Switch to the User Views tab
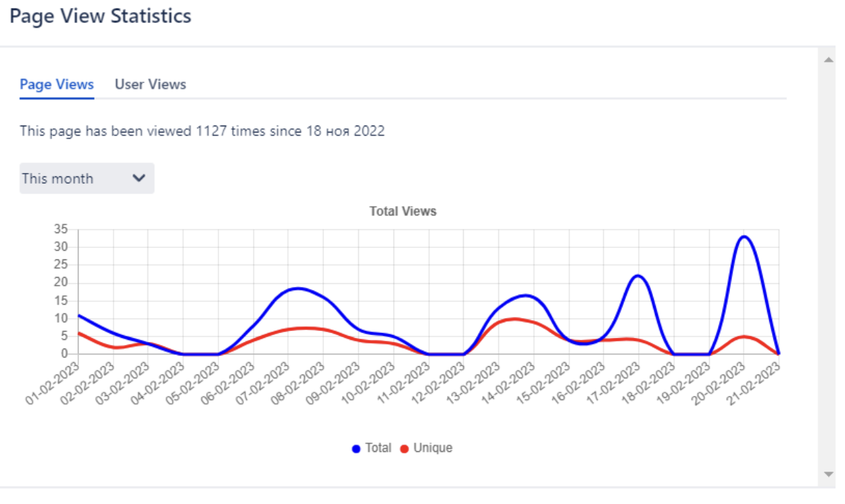845x504 pixels. point(150,84)
